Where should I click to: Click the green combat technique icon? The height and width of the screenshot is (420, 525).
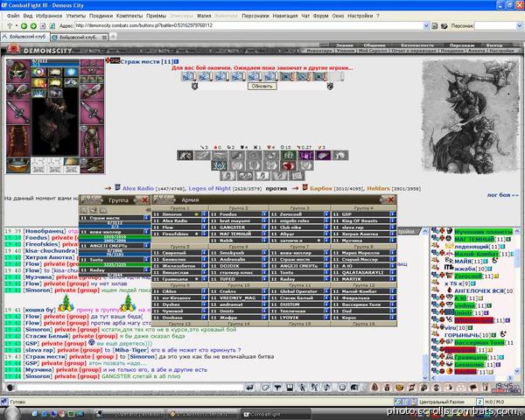288,155
